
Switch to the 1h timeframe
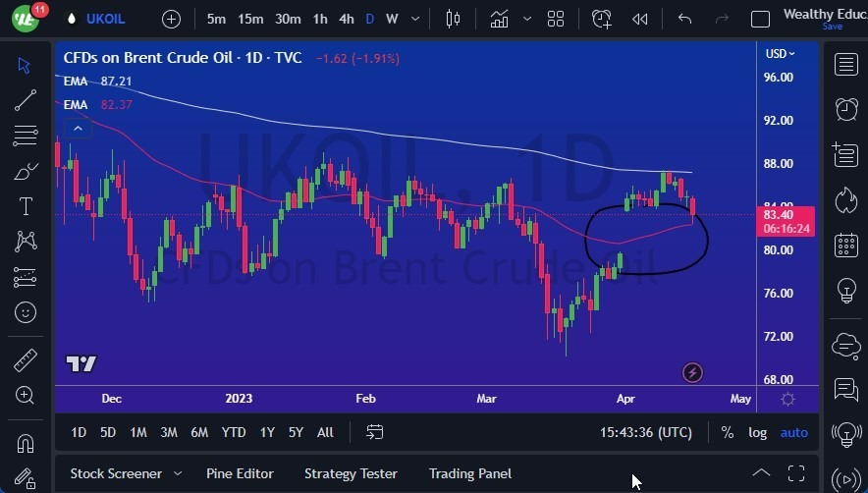320,20
